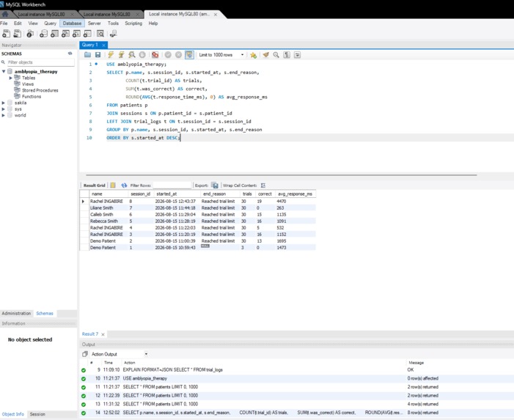
Task: Execute statement under cursor icon
Action: coord(121,55)
